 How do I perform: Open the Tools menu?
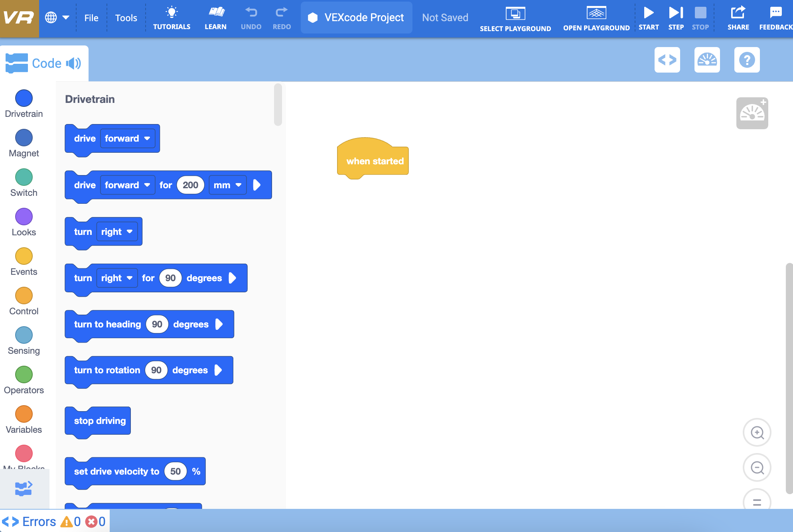click(x=126, y=18)
